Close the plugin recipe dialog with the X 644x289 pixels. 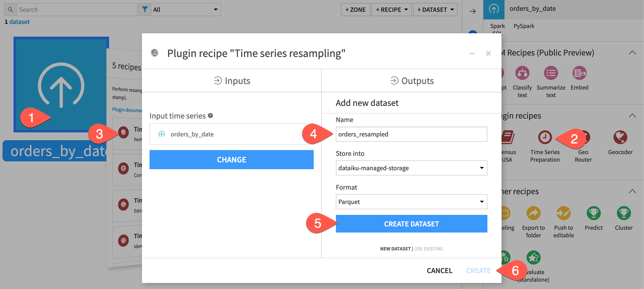pyautogui.click(x=488, y=53)
